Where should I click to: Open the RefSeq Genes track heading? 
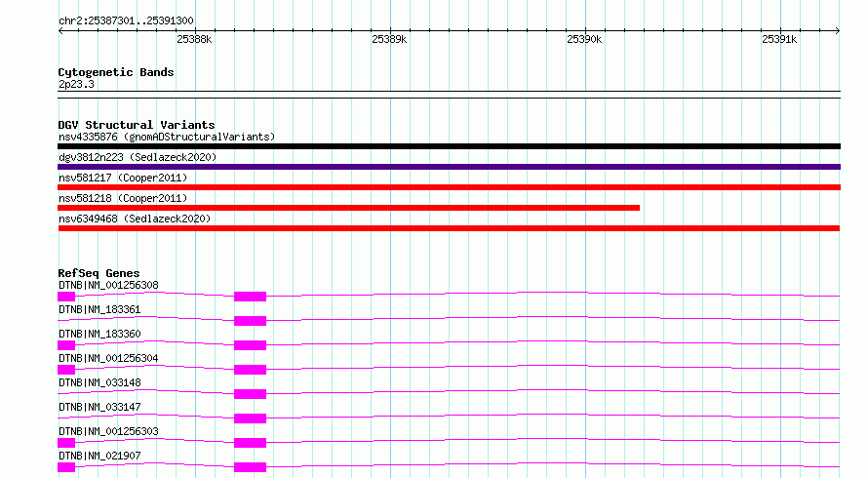[99, 273]
